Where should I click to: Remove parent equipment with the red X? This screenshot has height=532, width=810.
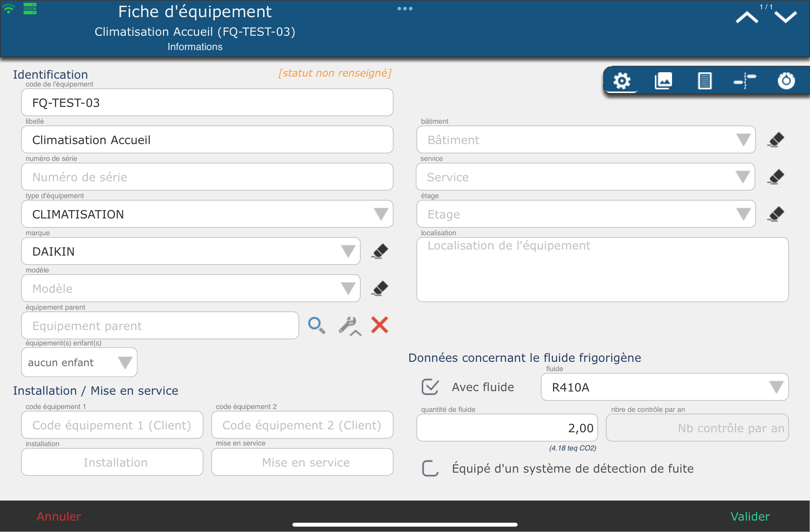coord(380,325)
